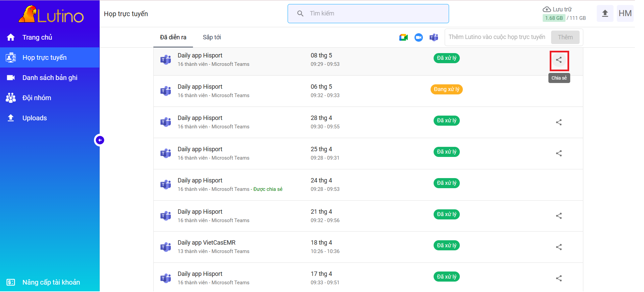The width and height of the screenshot is (644, 292).
Task: Click the Microsoft Teams icon in toolbar
Action: [434, 37]
